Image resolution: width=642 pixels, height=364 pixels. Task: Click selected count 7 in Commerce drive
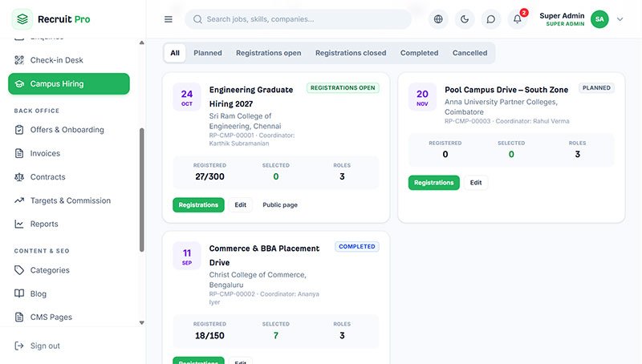[x=275, y=336]
